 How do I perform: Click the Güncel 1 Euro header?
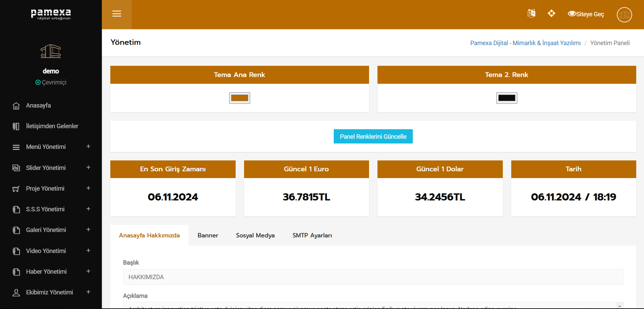(307, 169)
